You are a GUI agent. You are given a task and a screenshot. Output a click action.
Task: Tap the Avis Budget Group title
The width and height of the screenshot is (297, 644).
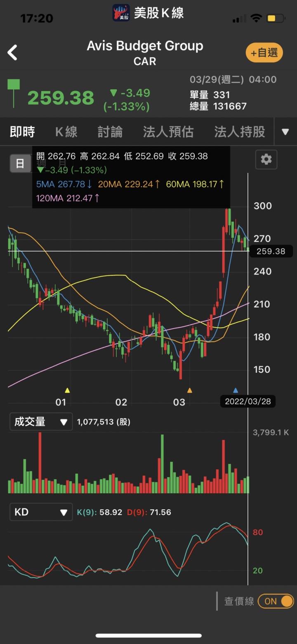pyautogui.click(x=145, y=46)
